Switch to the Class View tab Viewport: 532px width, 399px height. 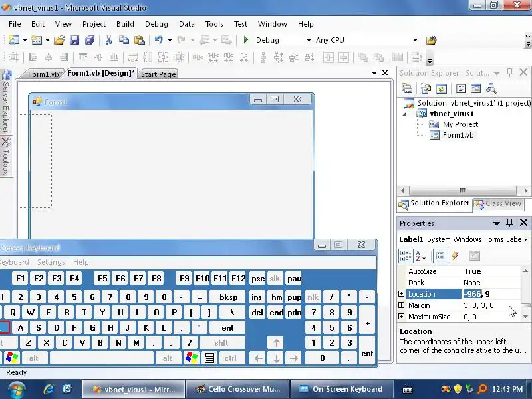498,203
